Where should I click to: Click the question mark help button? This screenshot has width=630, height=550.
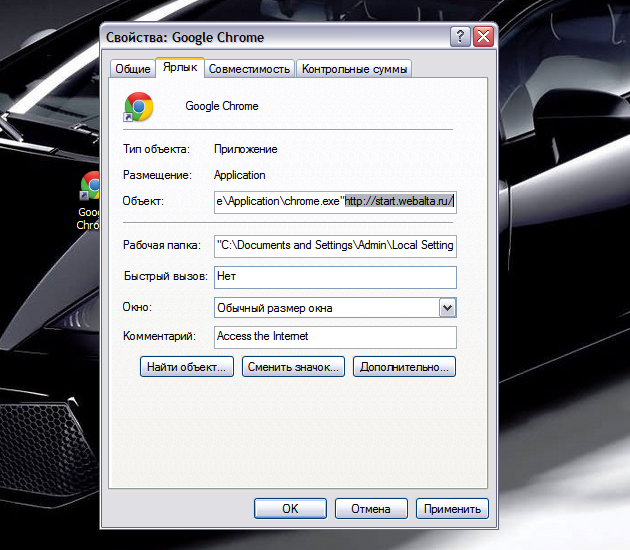point(460,37)
